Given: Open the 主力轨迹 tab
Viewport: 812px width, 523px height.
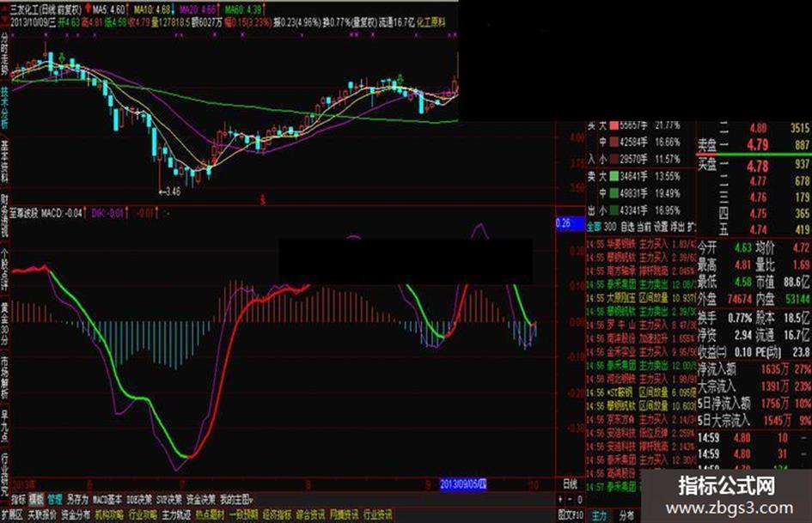Looking at the screenshot, I should [176, 514].
